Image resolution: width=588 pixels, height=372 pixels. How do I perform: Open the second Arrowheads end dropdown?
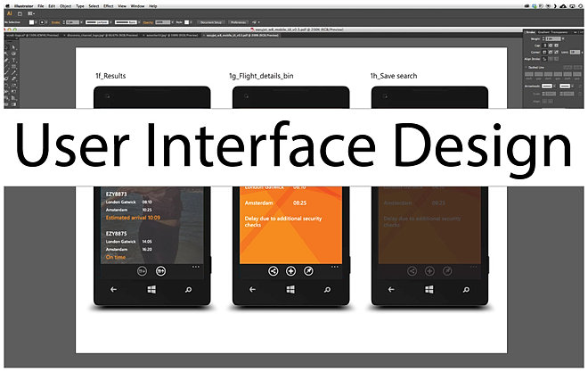point(573,86)
